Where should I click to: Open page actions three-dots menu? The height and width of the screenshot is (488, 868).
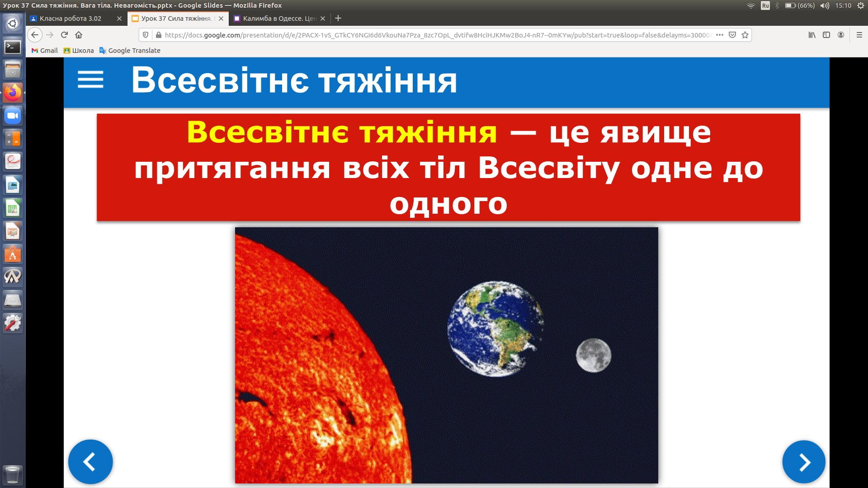720,35
